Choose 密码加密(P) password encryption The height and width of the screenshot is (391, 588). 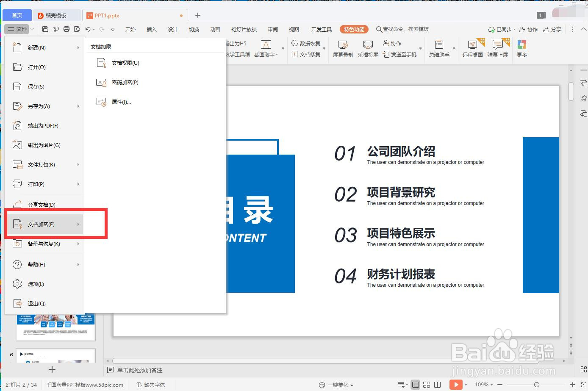[118, 82]
